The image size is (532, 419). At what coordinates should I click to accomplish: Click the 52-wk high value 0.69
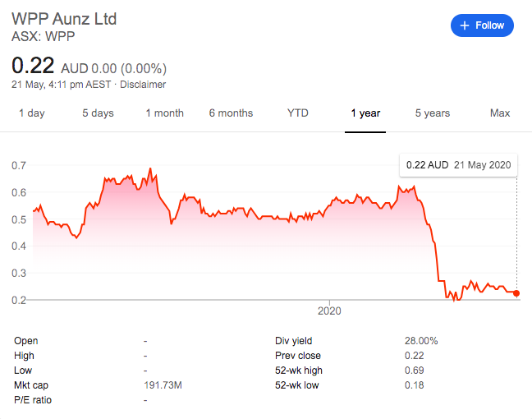pos(415,371)
